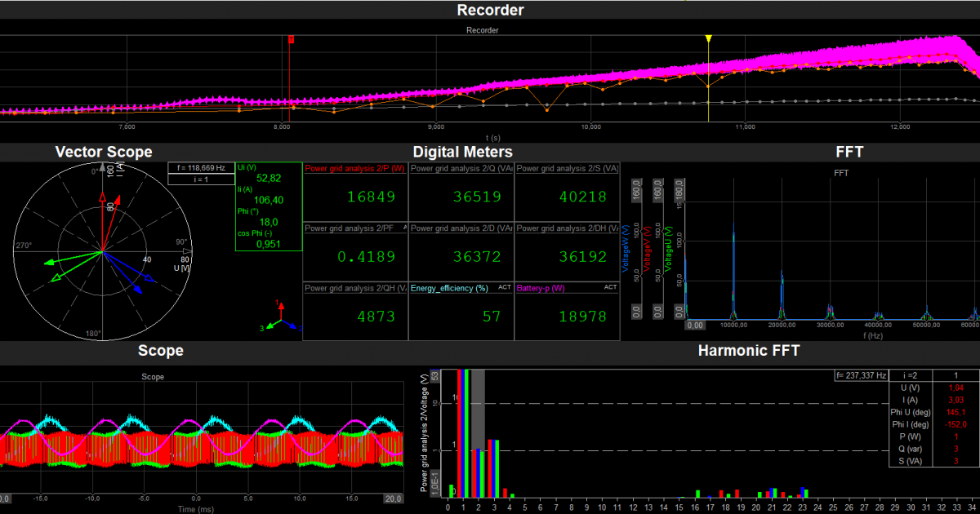Click the red cursor flag in the Recorder timeline
The image size is (980, 514).
[x=291, y=38]
